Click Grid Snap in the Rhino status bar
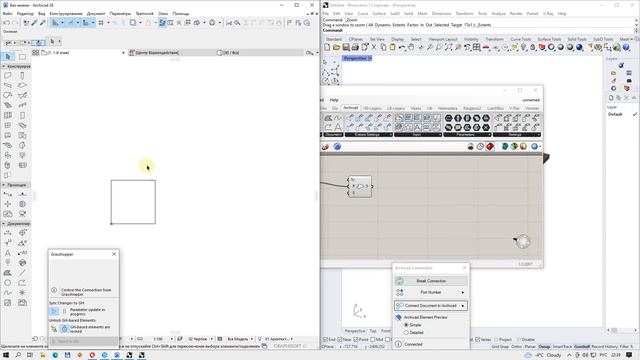 (500, 347)
